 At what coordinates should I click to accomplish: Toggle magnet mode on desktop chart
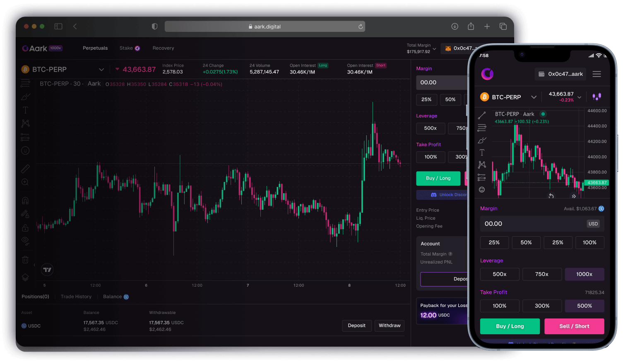25,201
